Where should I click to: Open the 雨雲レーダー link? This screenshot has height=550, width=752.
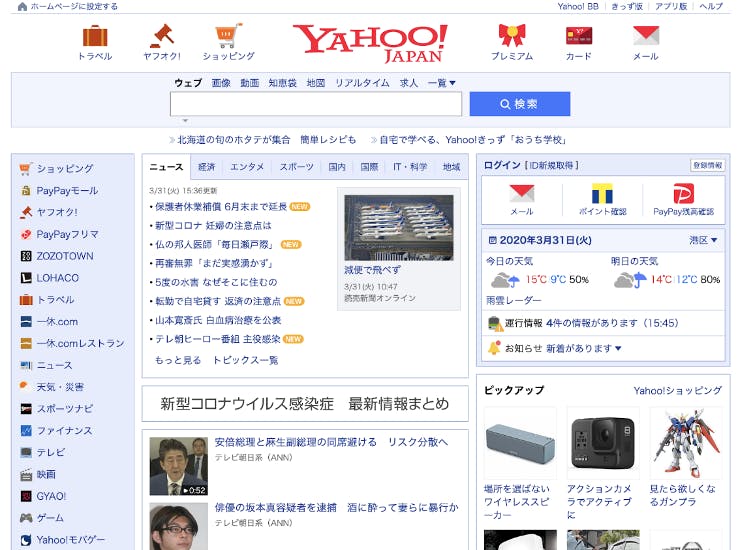tap(514, 300)
